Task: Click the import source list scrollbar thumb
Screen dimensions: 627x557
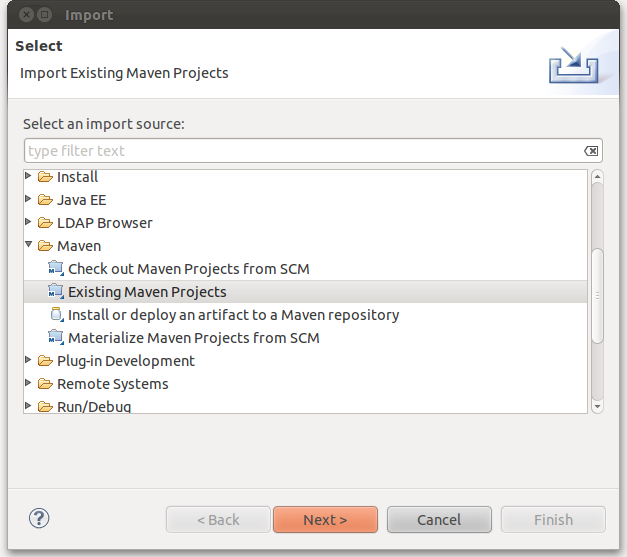Action: [597, 295]
